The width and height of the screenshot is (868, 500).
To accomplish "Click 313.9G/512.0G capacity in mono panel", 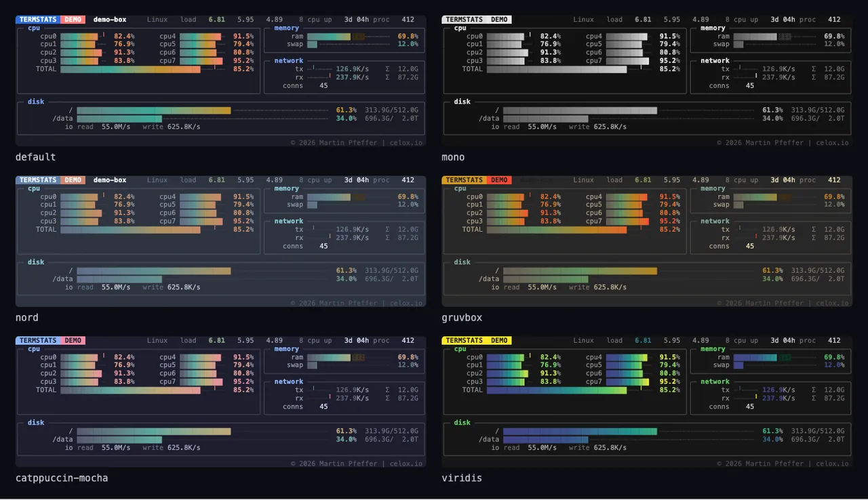I will pos(818,110).
